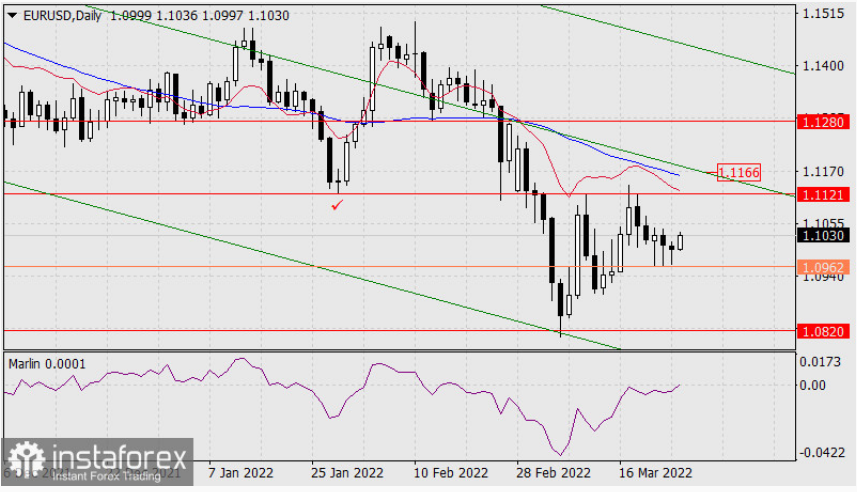Click the black 1.1030 current price label
Screen dimensions: 857x492
(x=823, y=236)
